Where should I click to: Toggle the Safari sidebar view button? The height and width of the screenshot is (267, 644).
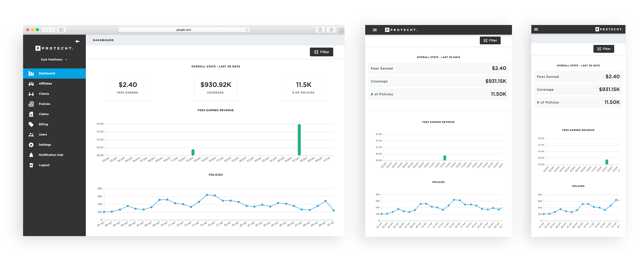[x=61, y=30]
